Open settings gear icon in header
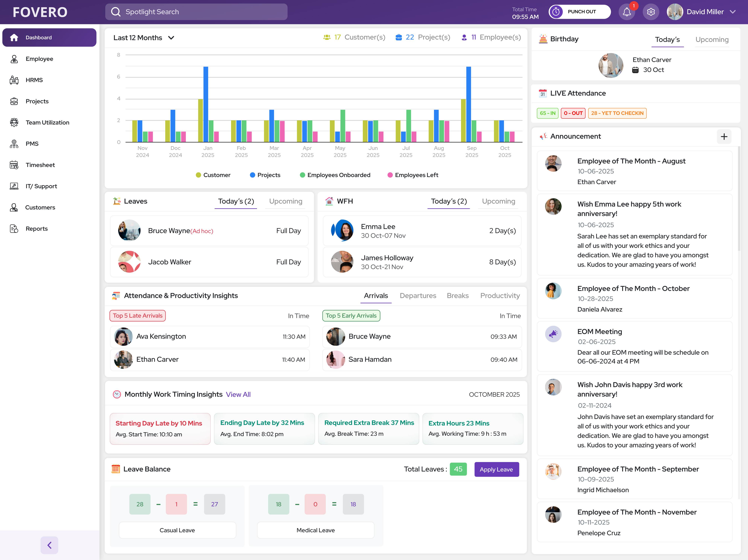This screenshot has width=748, height=560. tap(651, 12)
